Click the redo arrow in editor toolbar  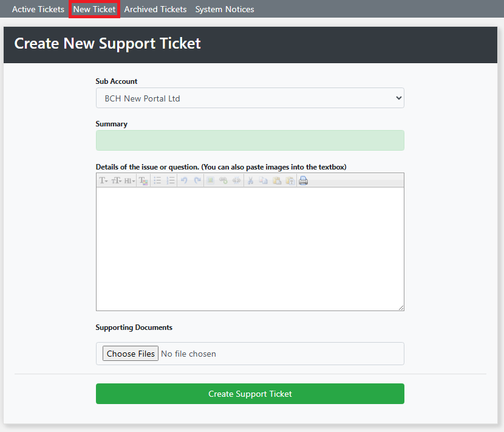197,180
